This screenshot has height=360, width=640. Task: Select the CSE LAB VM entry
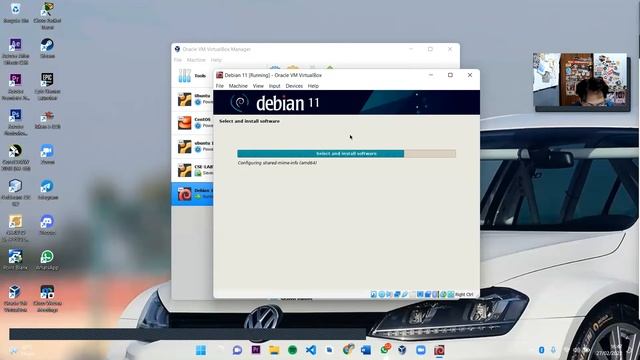tap(193, 170)
